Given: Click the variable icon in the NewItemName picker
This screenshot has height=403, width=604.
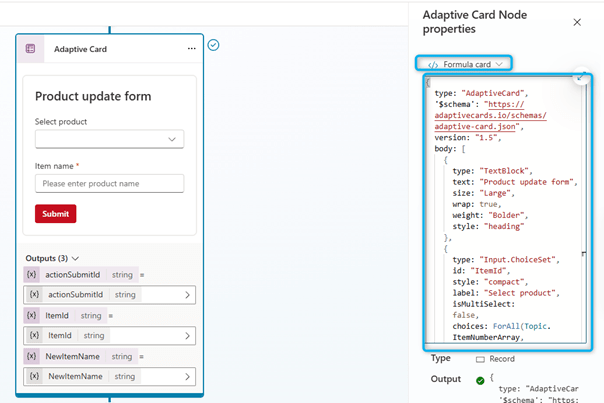Looking at the screenshot, I should click(x=34, y=376).
